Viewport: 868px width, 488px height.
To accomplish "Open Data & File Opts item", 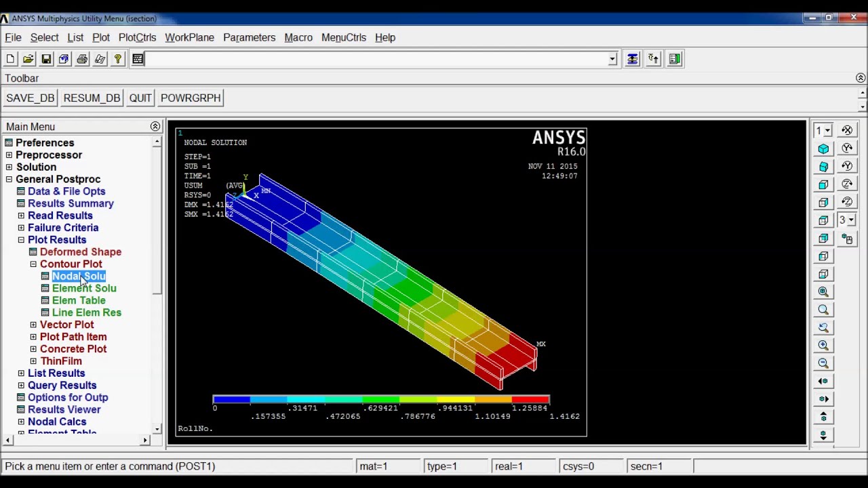I will pos(66,191).
